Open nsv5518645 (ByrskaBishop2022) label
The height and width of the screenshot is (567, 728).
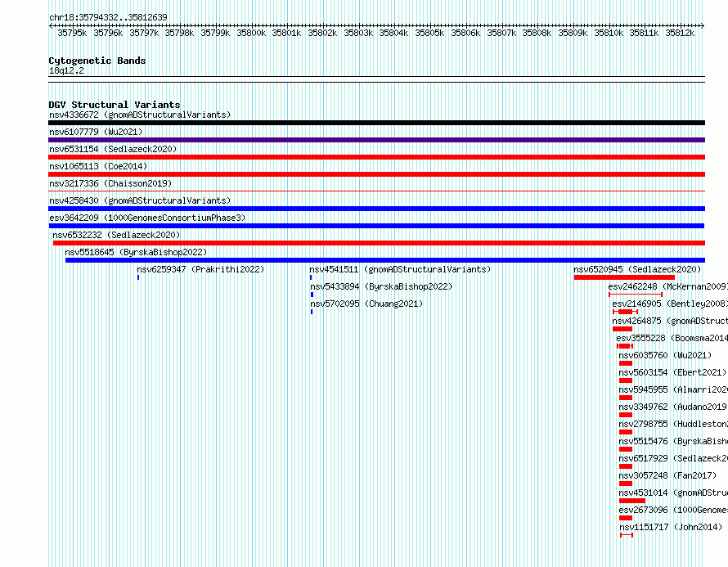(x=136, y=252)
